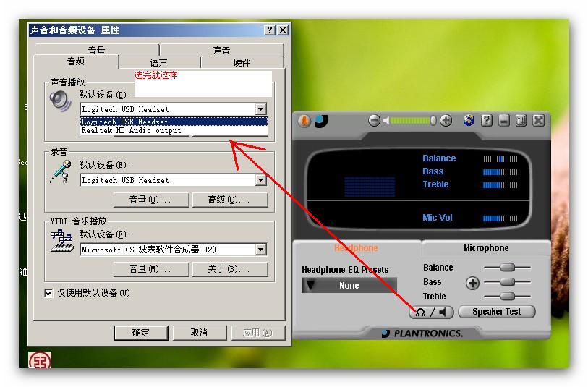
Task: Adjust the Bass slider knob
Action: (x=508, y=281)
